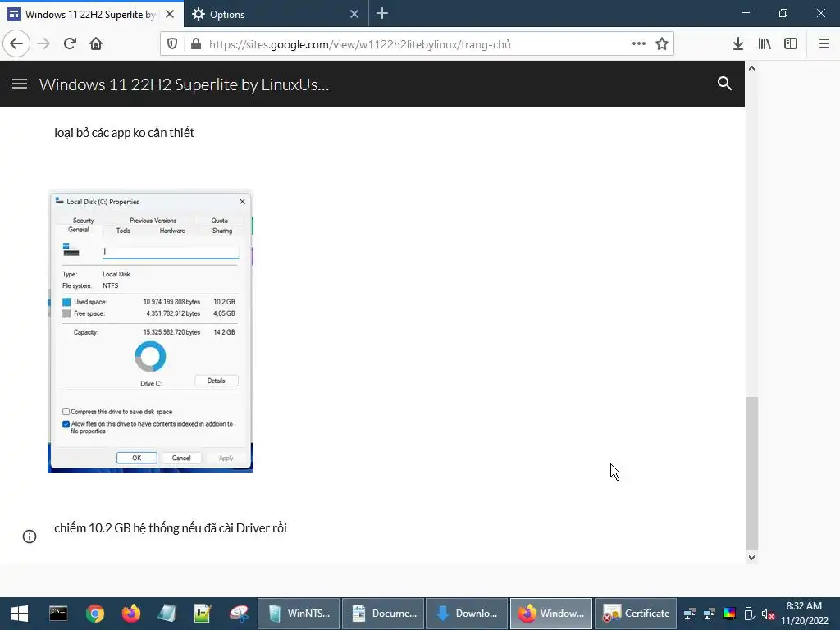Open the Firefox home page
The height and width of the screenshot is (630, 840).
pyautogui.click(x=96, y=43)
